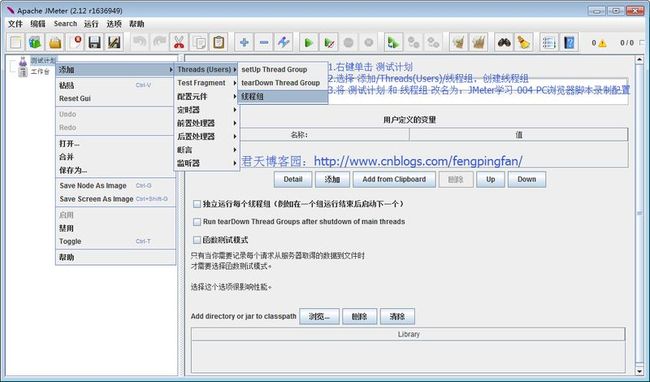Click the Reset search icon
The height and width of the screenshot is (382, 650).
(x=524, y=42)
